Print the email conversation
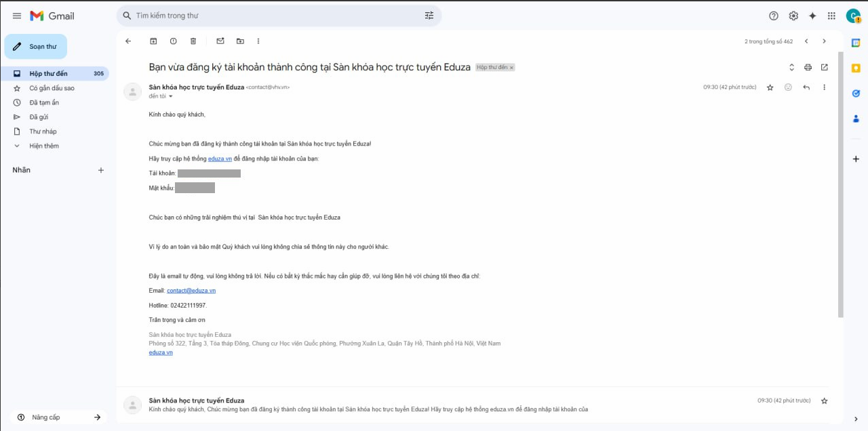Screen dimensions: 868x431 coord(808,67)
